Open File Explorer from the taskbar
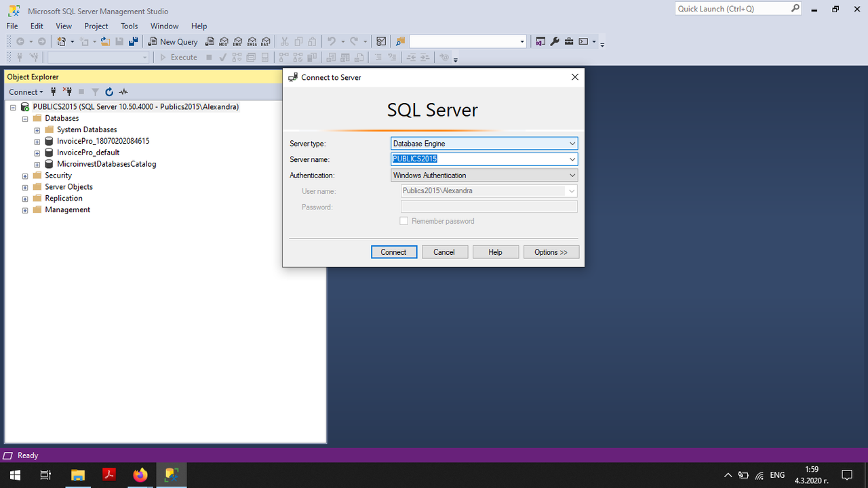 click(77, 475)
